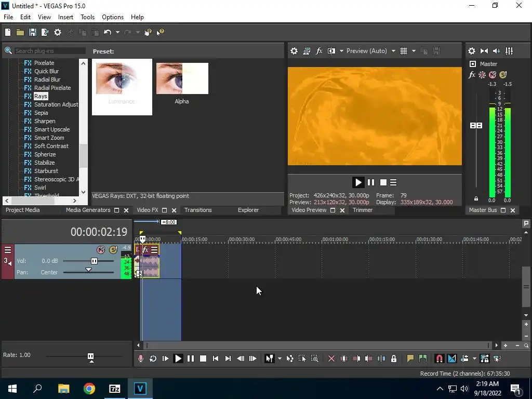532x399 pixels.
Task: Click timeline Play button
Action: pos(178,358)
